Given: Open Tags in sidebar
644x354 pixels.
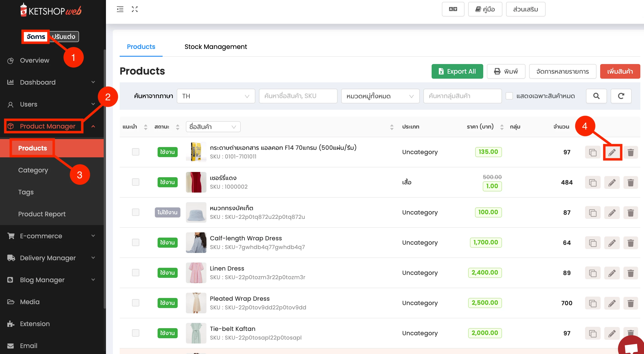Looking at the screenshot, I should (26, 192).
